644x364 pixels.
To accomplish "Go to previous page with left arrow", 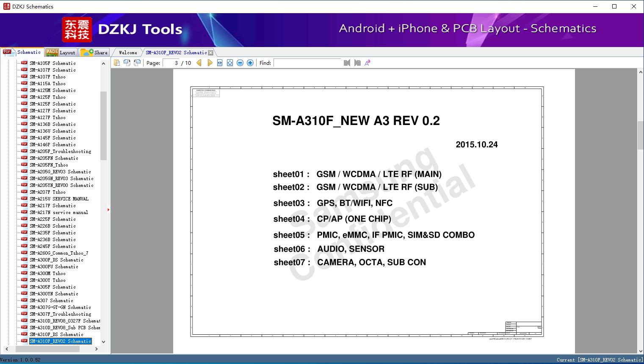I will click(x=199, y=63).
